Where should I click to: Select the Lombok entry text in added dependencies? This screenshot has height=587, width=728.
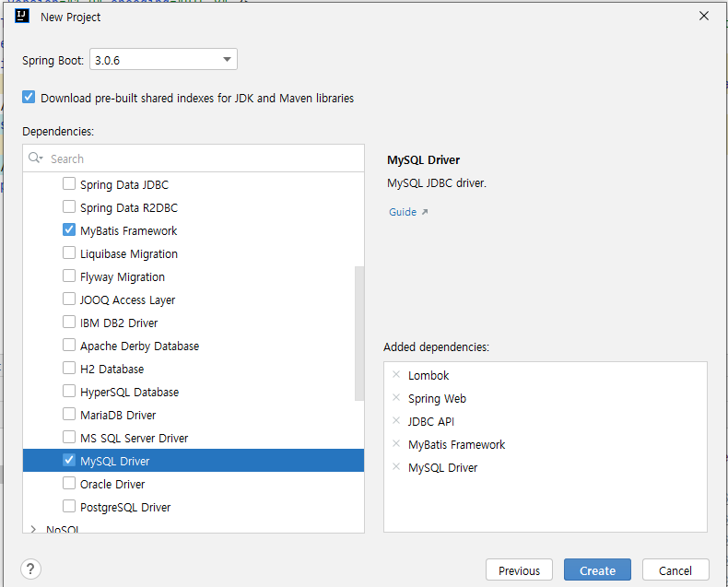[429, 375]
